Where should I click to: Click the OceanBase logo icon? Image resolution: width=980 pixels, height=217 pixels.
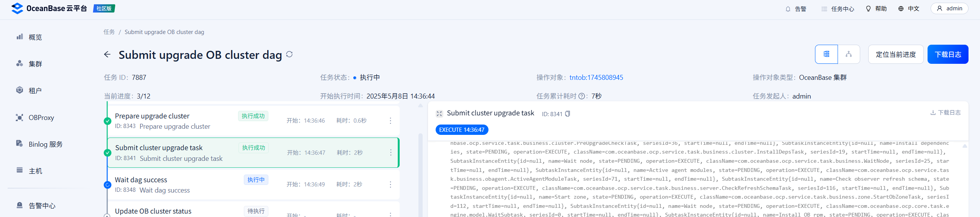(17, 8)
